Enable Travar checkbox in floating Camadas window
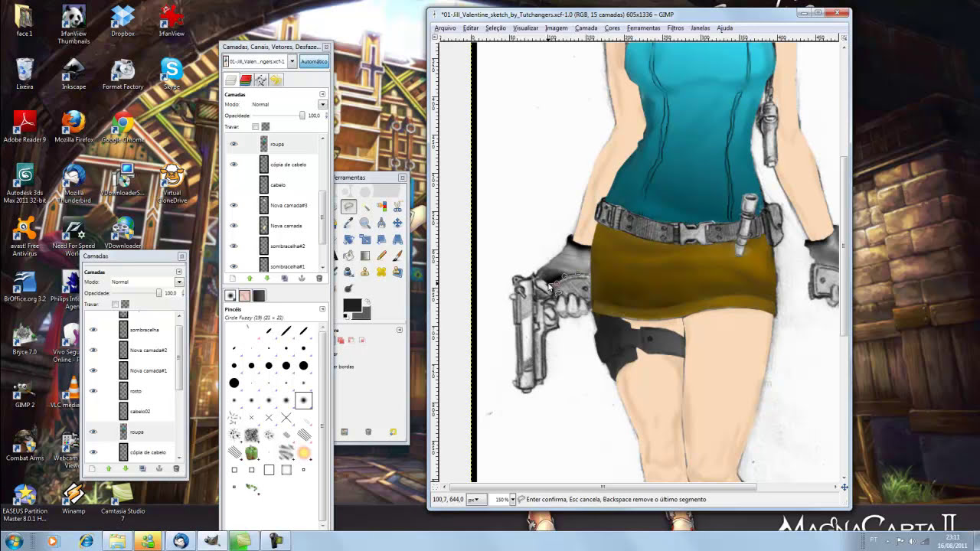 click(x=115, y=304)
